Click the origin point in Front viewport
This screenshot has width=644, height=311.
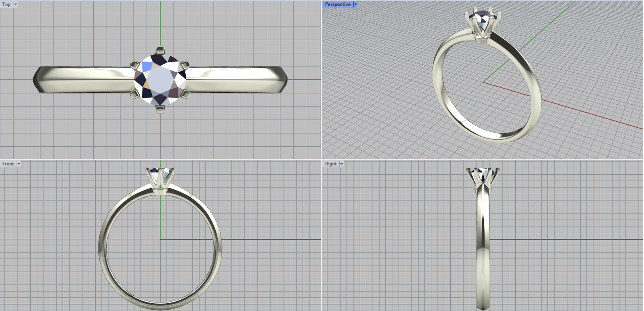[160, 239]
